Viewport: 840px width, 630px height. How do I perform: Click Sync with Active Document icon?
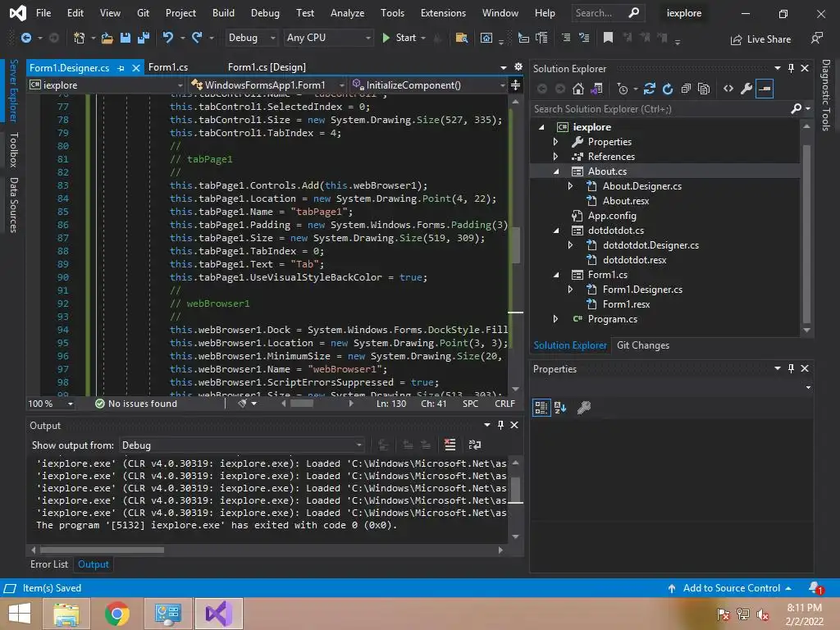click(650, 89)
